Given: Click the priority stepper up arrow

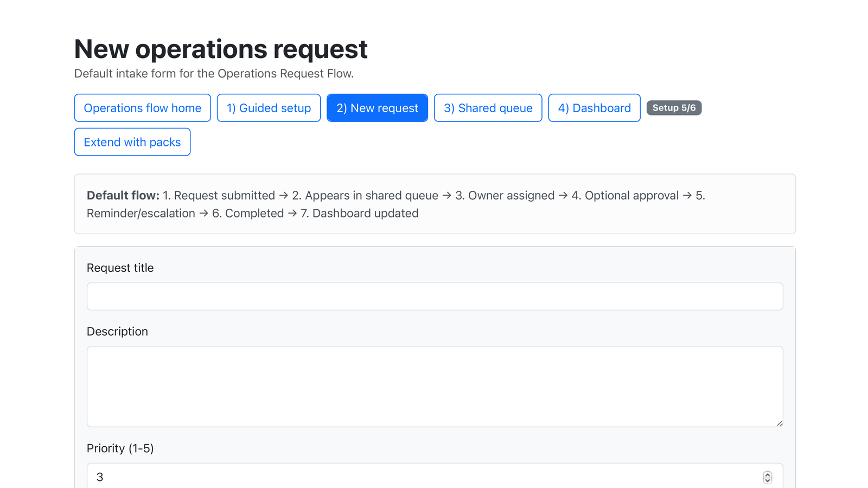Looking at the screenshot, I should (x=768, y=474).
